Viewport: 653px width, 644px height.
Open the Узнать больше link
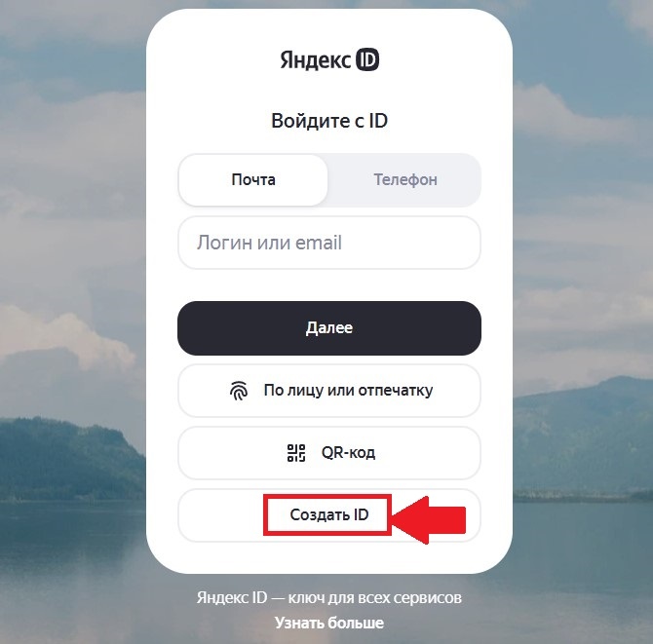tap(329, 623)
